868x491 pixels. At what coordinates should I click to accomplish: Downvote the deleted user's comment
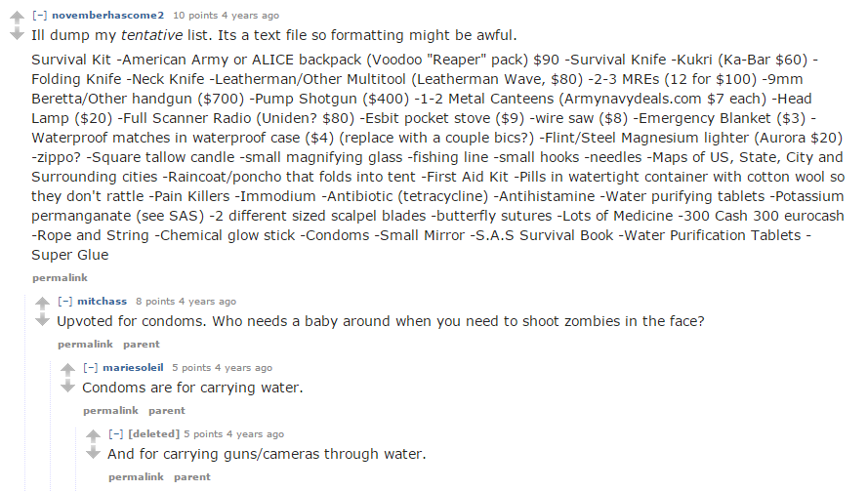pos(94,452)
